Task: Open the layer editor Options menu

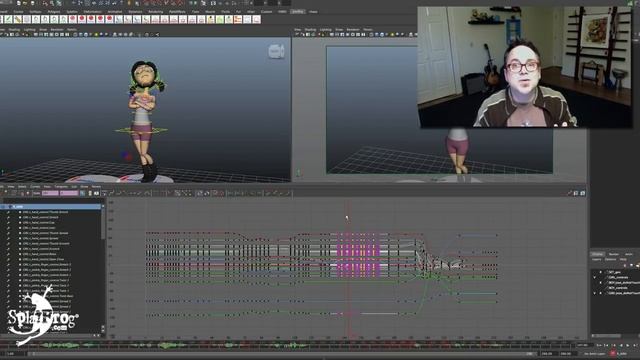Action: [x=611, y=260]
